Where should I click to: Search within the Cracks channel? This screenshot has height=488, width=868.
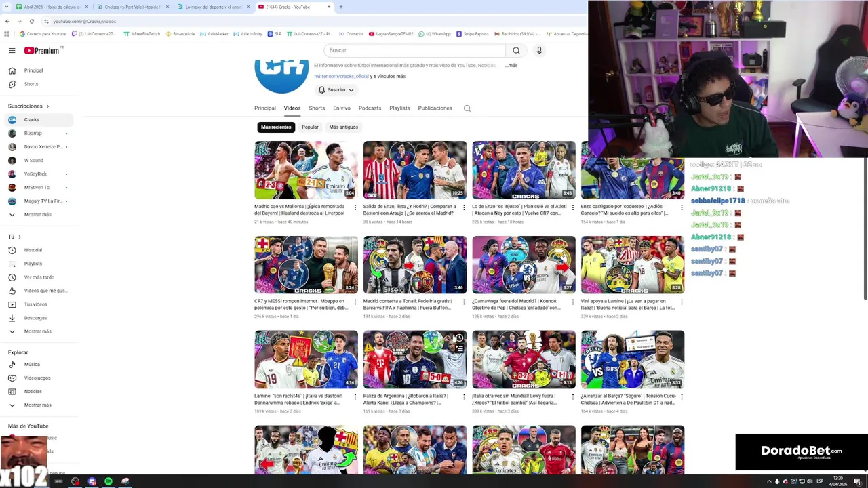click(467, 108)
